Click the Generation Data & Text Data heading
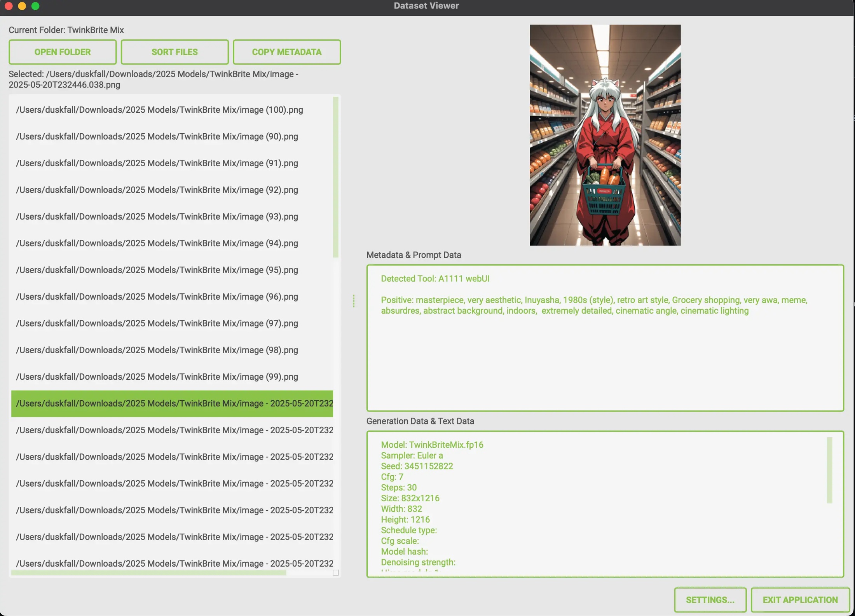The height and width of the screenshot is (616, 855). click(420, 421)
